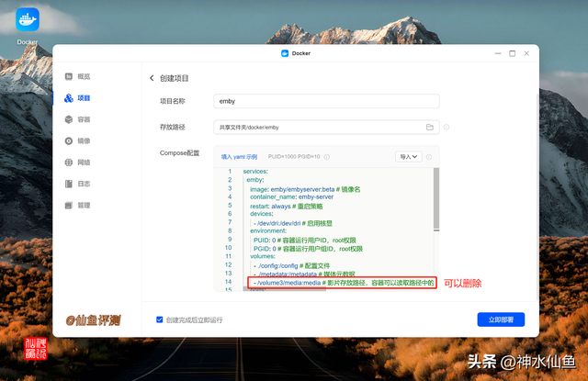Viewport: 588px width, 381px height.
Task: Click the 'environment:' line in the editor
Action: pyautogui.click(x=268, y=230)
